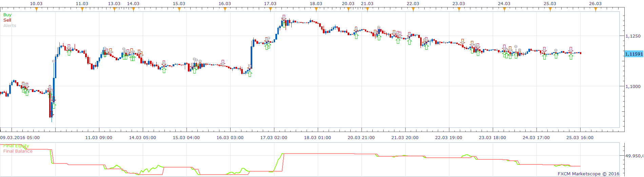Click the 10.03 orange day marker
This screenshot has height=177, width=644.
pos(36,9)
